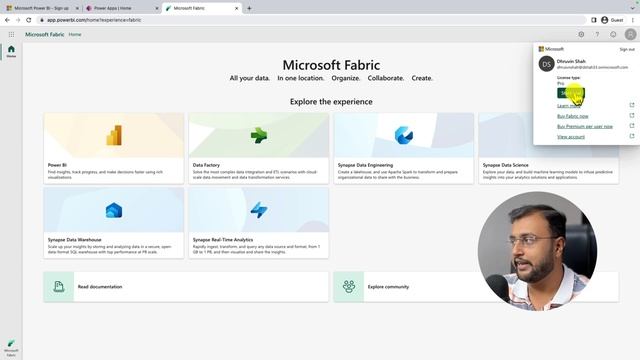Click the browser back arrow
Viewport: 640px width, 360px height.
tap(7, 20)
